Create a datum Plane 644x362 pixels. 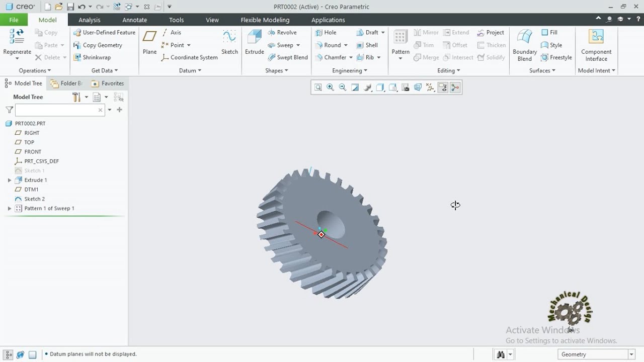[149, 42]
